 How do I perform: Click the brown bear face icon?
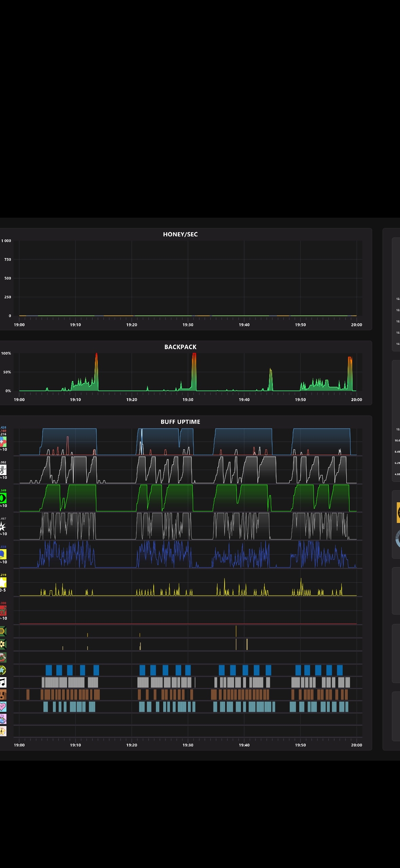[3, 694]
